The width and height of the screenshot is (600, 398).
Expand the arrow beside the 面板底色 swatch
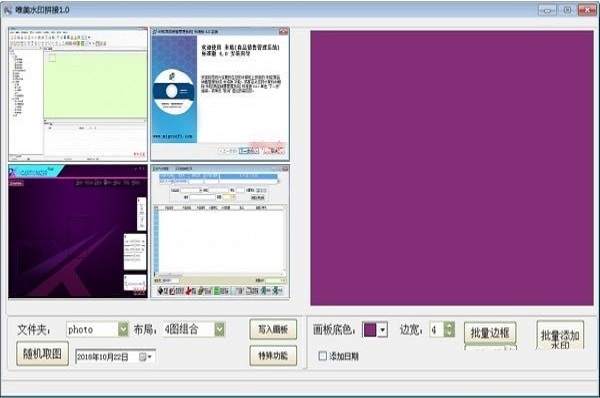[x=383, y=330]
